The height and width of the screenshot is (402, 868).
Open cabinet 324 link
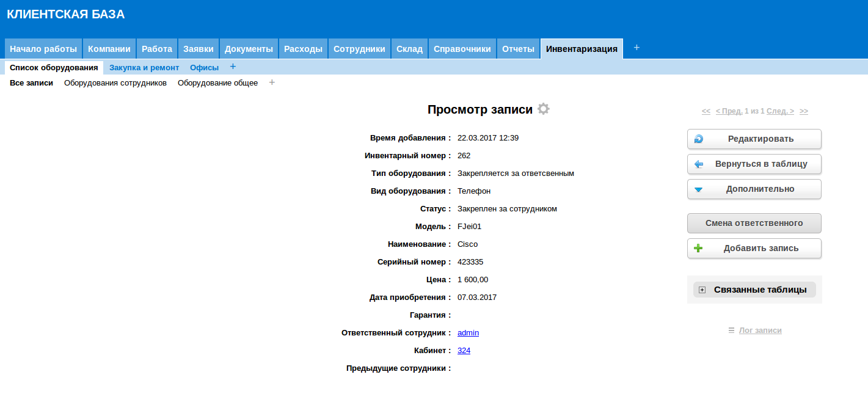click(464, 351)
